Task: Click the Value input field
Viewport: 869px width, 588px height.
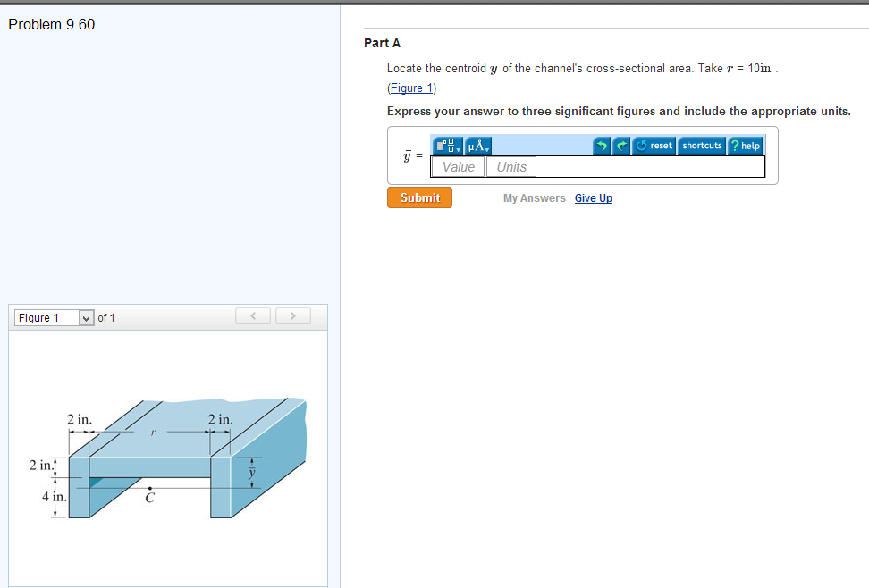Action: (458, 167)
